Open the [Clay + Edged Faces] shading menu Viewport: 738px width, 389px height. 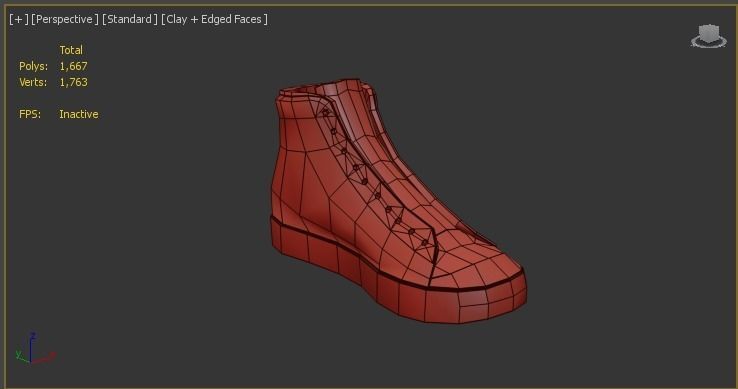(x=214, y=19)
